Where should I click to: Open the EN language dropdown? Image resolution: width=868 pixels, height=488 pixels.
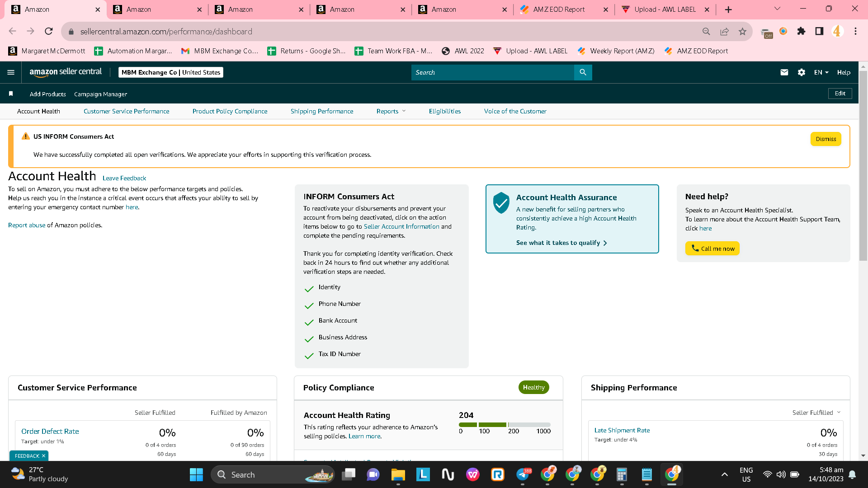tap(821, 72)
